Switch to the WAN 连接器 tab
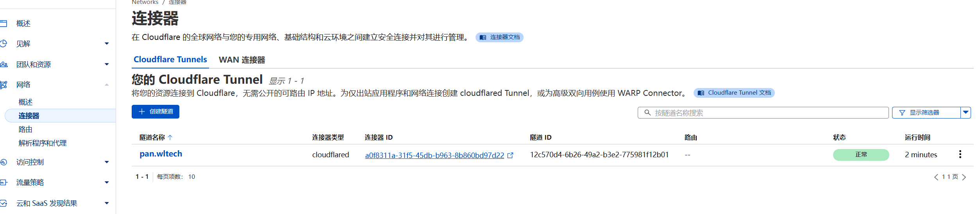The width and height of the screenshot is (980, 214). (x=242, y=60)
